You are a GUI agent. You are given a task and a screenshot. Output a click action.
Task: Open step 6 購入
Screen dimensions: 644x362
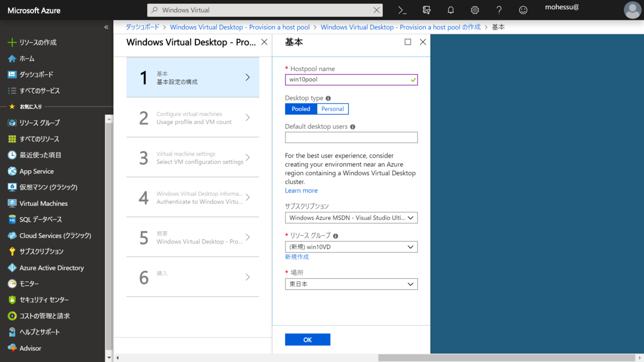point(193,277)
